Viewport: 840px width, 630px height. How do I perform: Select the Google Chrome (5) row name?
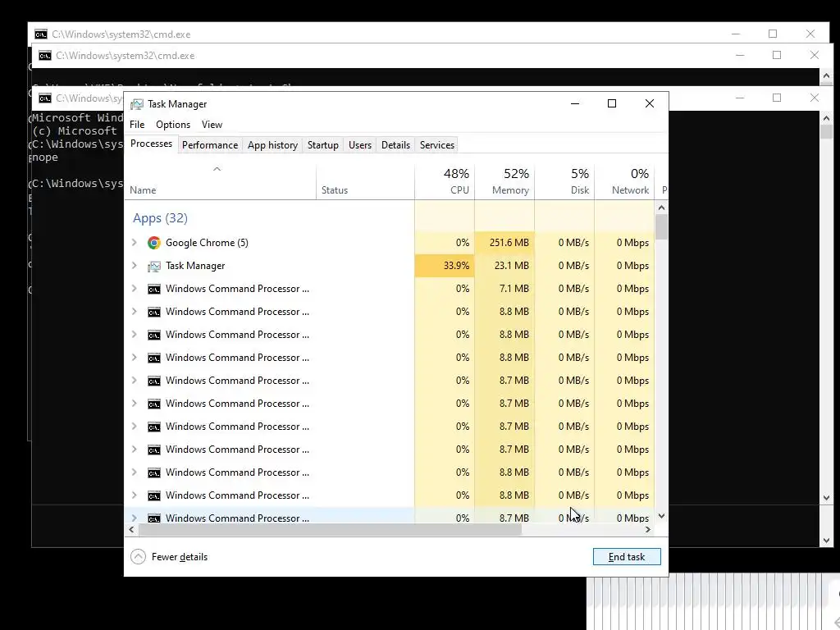(x=207, y=243)
